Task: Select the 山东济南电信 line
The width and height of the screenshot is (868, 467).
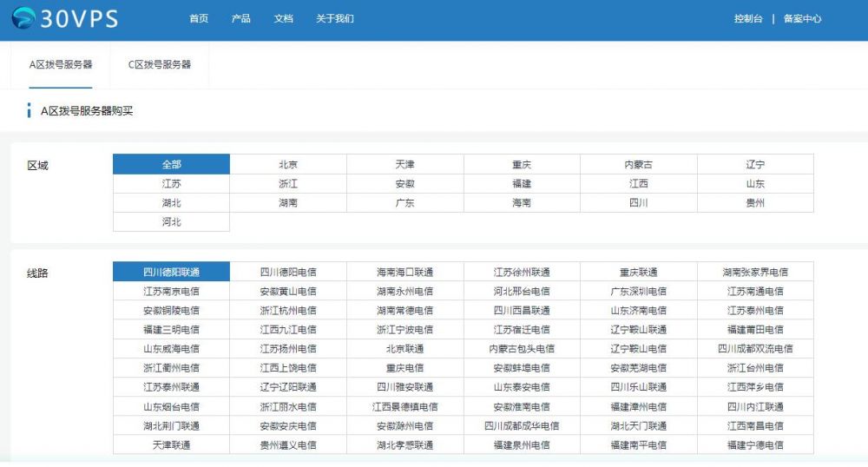Action: [x=638, y=311]
